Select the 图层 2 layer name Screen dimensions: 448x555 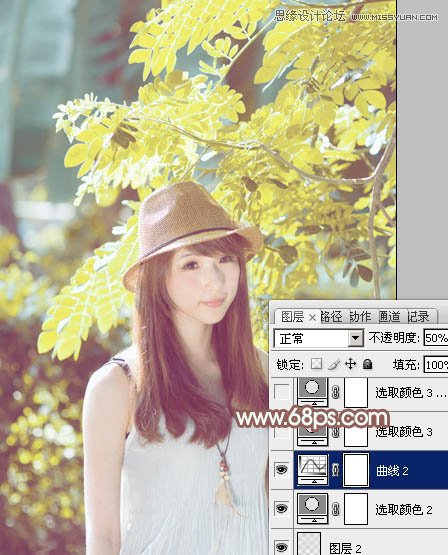[x=345, y=548]
